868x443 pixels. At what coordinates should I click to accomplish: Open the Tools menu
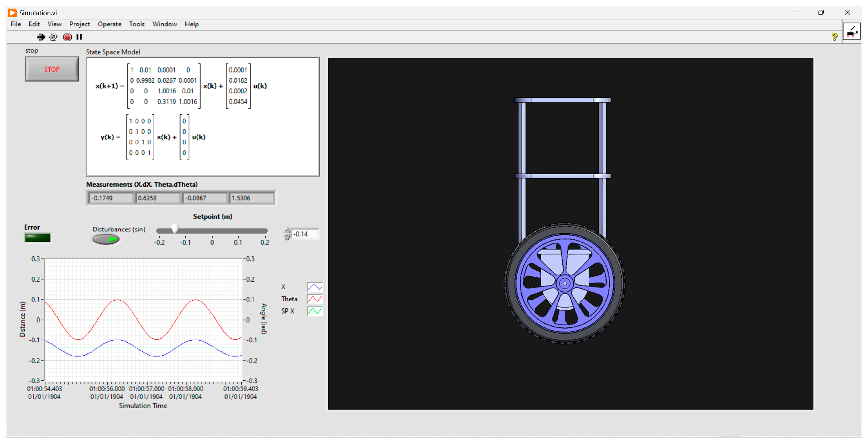pyautogui.click(x=137, y=24)
